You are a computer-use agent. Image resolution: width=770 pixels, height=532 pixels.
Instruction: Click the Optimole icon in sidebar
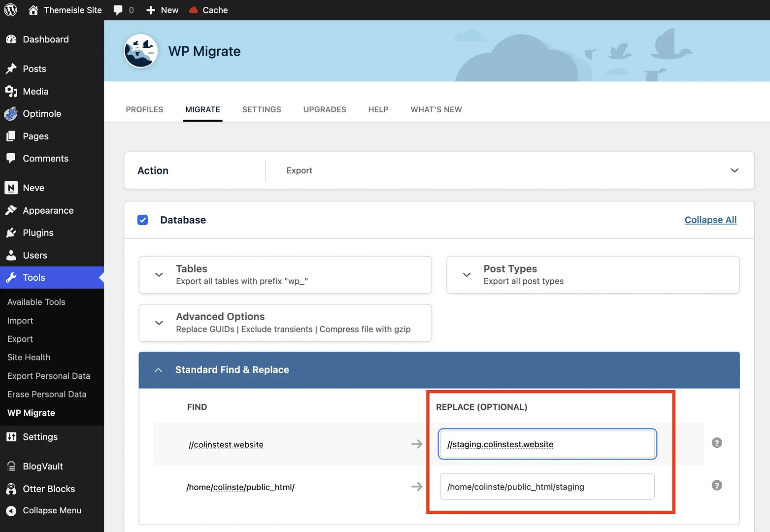click(11, 114)
